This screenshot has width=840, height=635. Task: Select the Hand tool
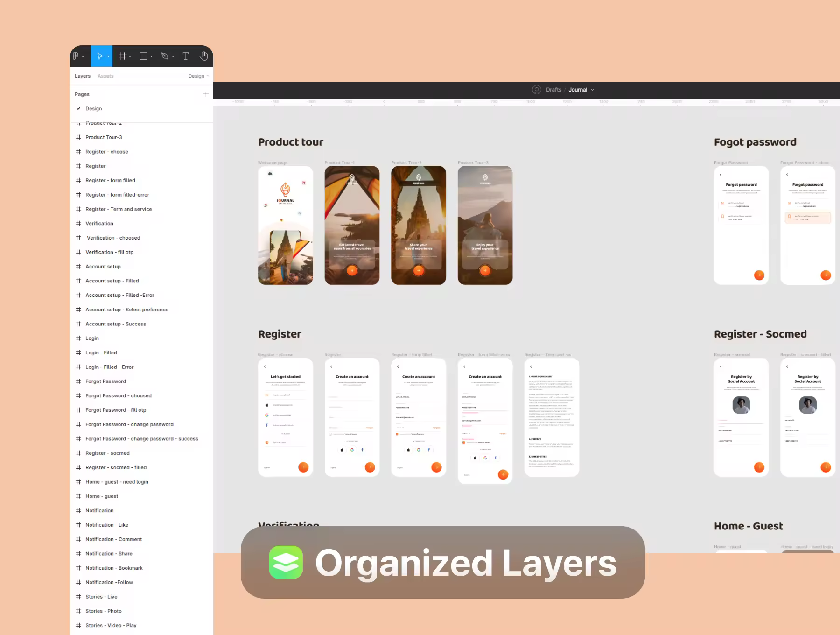pos(203,56)
